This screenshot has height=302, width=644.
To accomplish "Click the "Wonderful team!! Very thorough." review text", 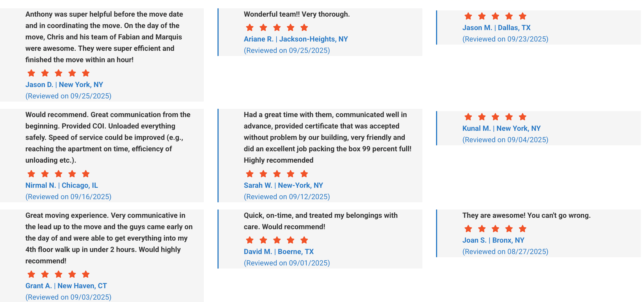I will click(297, 14).
